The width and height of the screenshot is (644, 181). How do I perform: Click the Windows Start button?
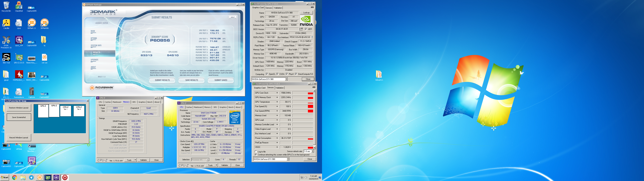(5, 177)
